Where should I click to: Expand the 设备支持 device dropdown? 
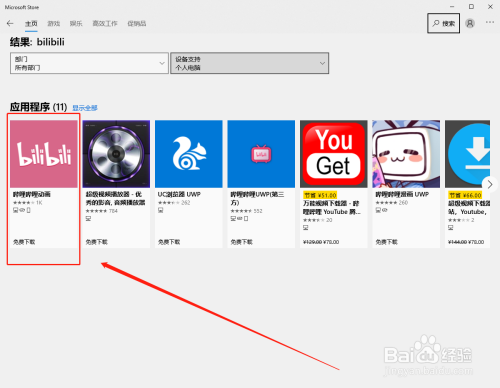point(249,63)
